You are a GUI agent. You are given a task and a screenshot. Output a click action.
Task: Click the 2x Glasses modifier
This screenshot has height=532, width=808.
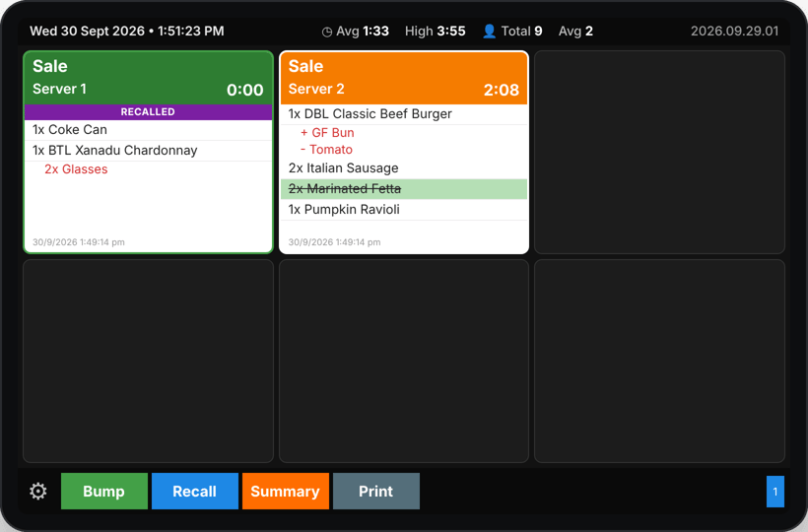tap(76, 169)
